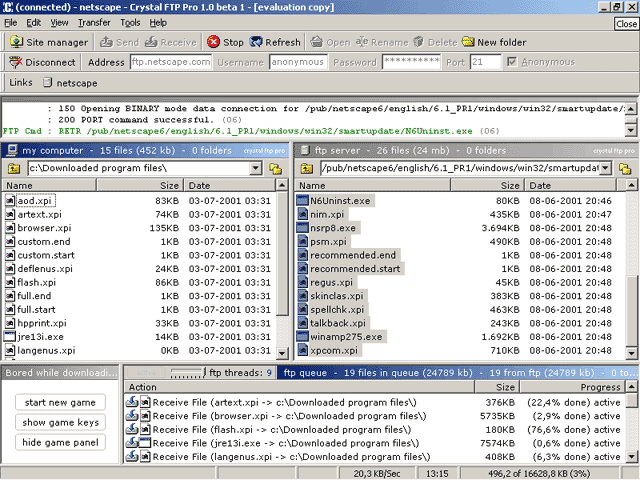
Task: Sort queue by Progress column
Action: pyautogui.click(x=572, y=387)
